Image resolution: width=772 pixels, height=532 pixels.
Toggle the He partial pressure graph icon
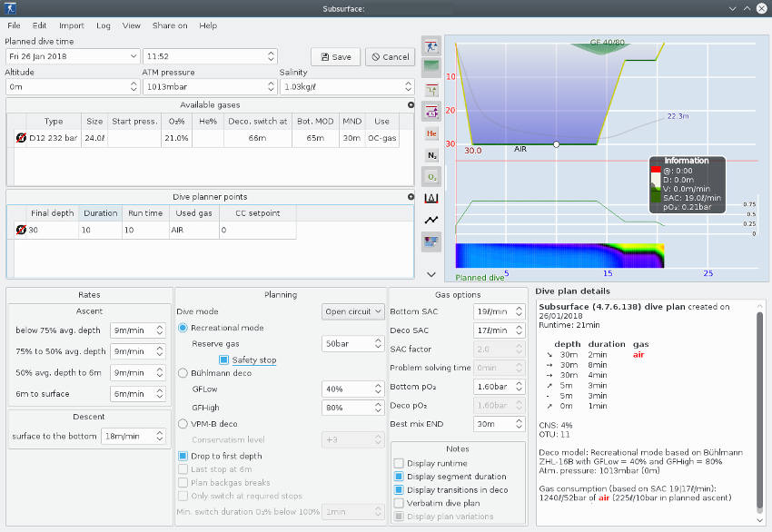432,133
